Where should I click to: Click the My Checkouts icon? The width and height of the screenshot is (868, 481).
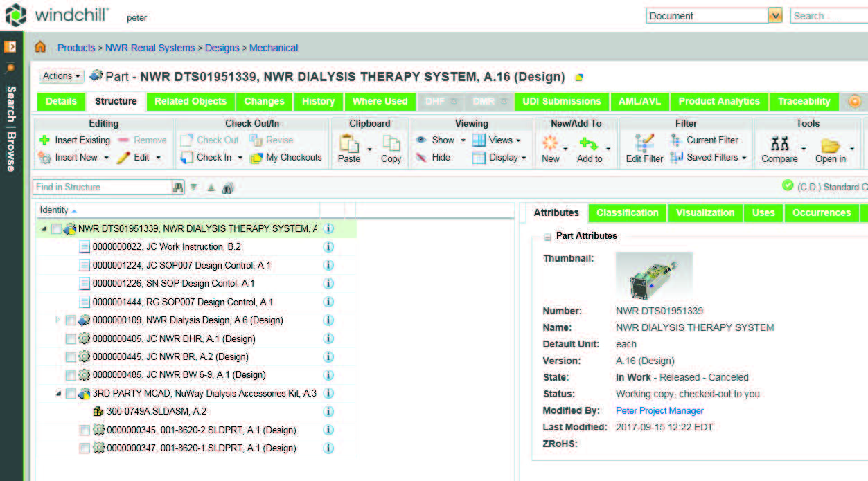256,158
